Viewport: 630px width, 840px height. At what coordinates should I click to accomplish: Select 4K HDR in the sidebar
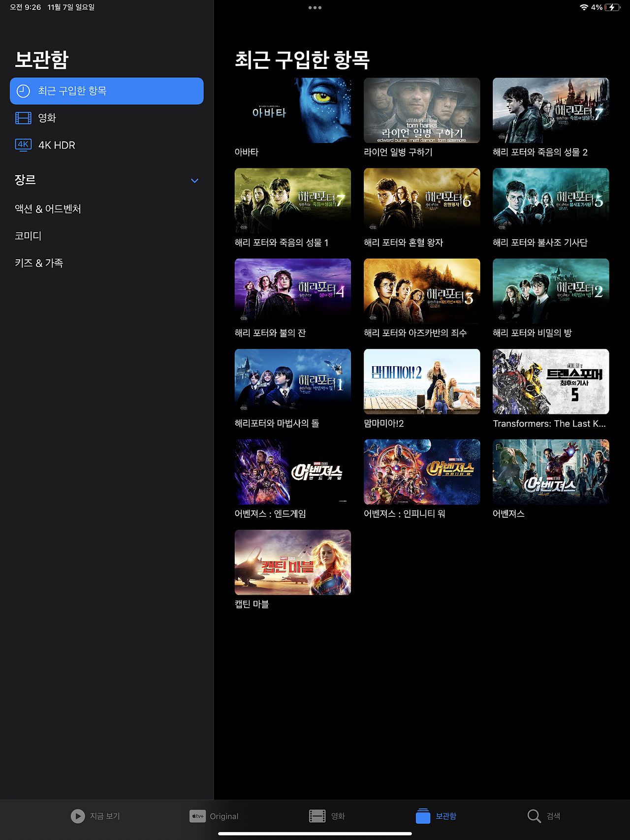point(107,145)
